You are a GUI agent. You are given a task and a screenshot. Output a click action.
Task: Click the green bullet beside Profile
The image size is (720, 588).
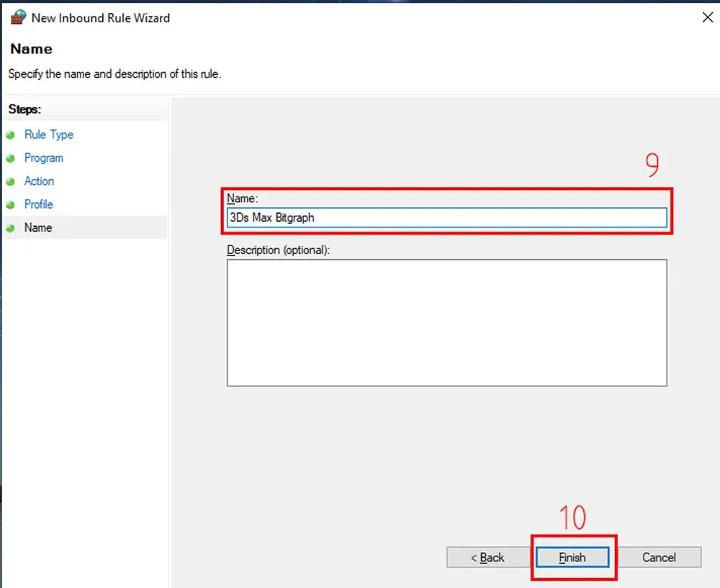[11, 204]
